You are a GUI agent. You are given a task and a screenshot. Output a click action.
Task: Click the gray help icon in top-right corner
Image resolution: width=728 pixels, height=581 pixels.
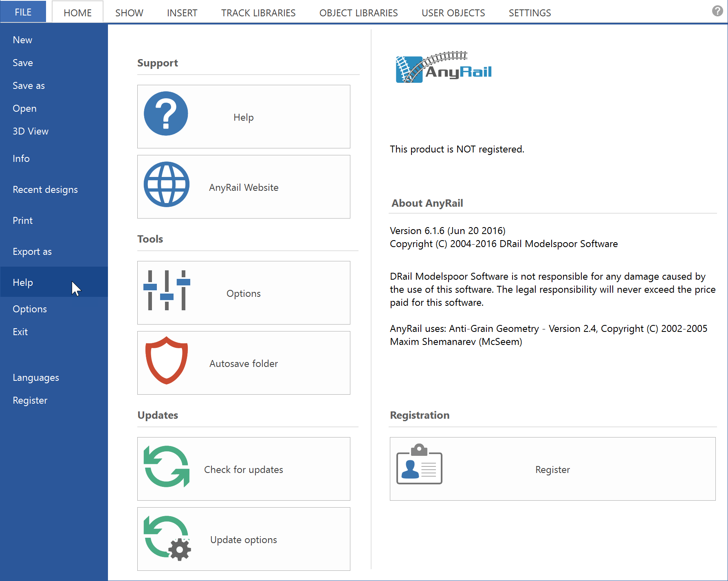717,11
